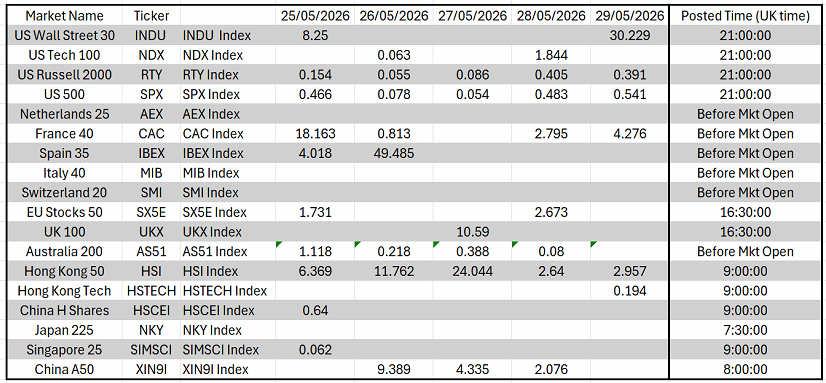Click the 49.485 value for IBEX
This screenshot has height=383, width=826.
(x=394, y=153)
